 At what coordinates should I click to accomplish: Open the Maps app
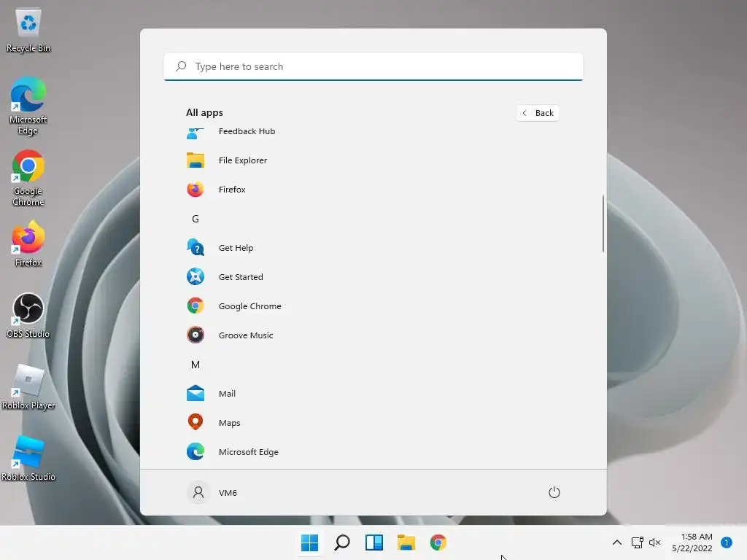click(373, 423)
